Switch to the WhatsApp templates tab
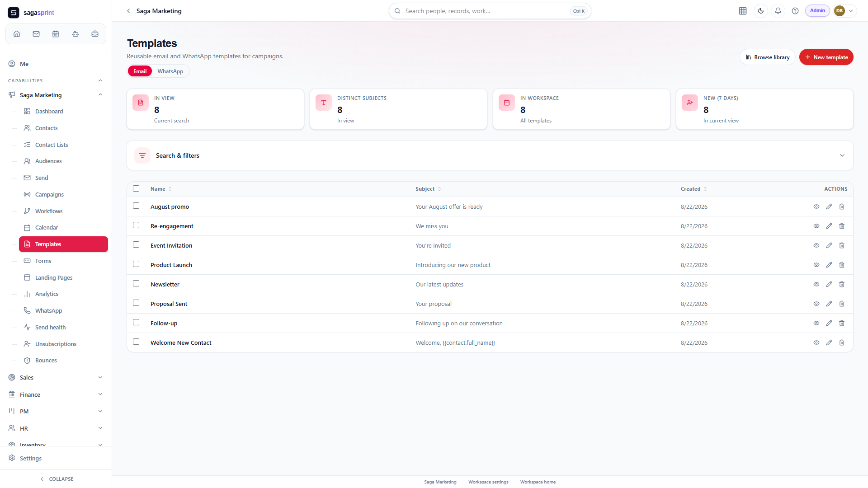Viewport: 868px width, 488px height. pyautogui.click(x=170, y=71)
